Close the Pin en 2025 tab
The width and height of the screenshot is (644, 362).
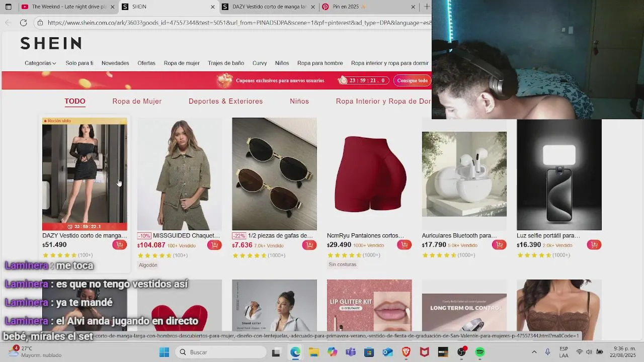click(413, 7)
